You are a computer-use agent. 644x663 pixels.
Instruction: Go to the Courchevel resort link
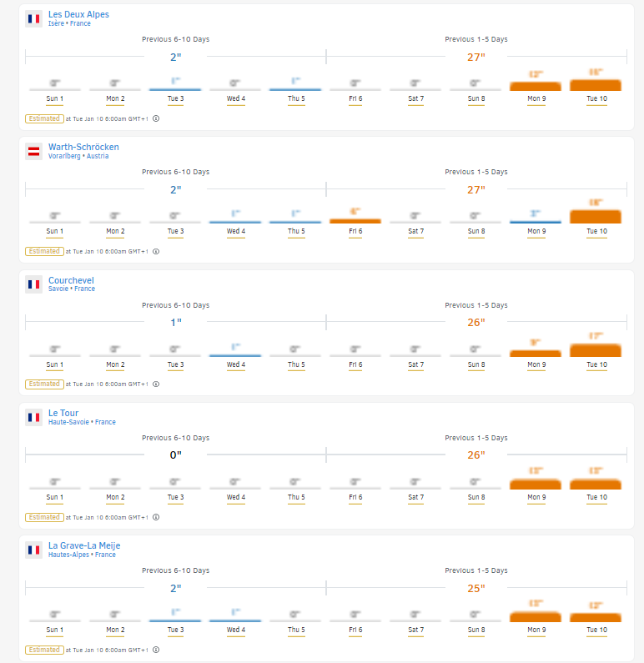pos(71,280)
